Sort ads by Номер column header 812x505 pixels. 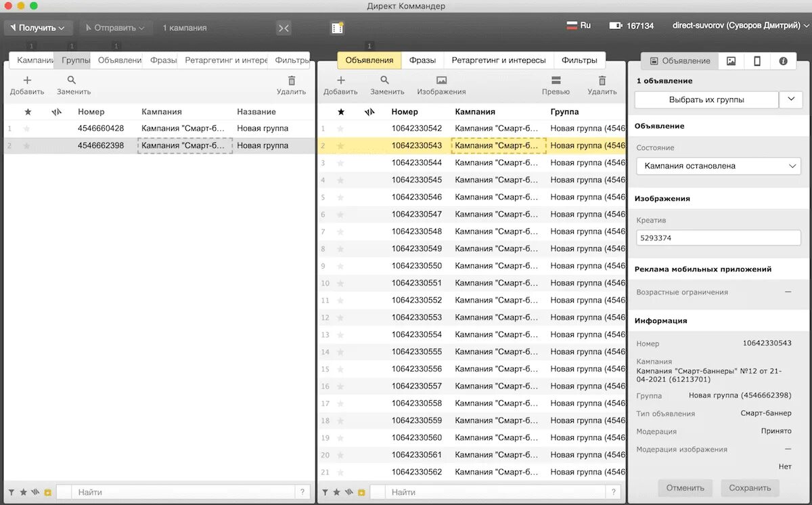coord(405,112)
